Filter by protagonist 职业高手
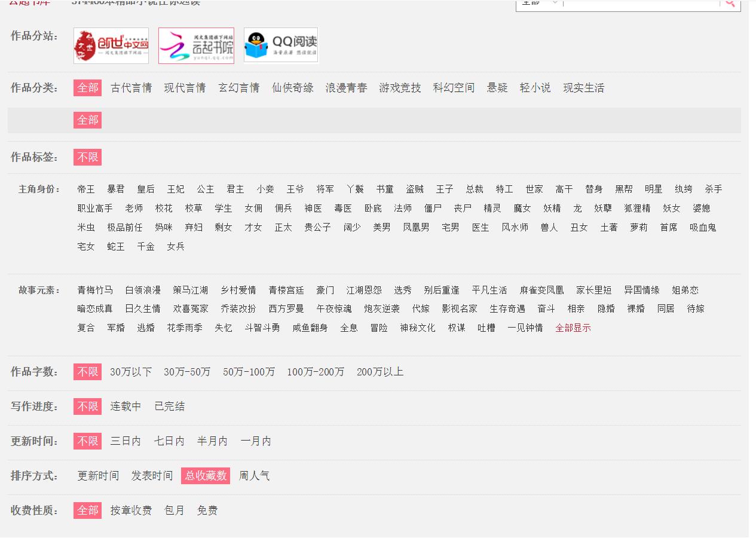756x538 pixels. [x=95, y=208]
